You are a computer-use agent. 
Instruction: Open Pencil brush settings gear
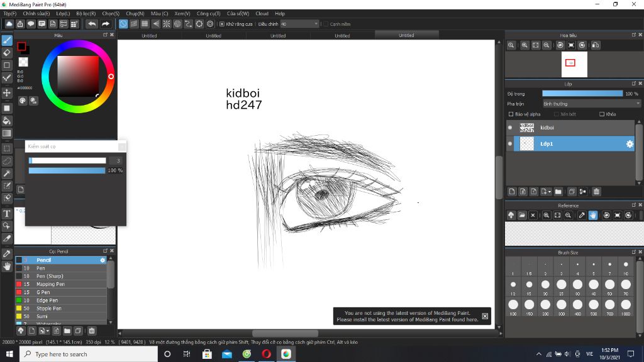103,260
